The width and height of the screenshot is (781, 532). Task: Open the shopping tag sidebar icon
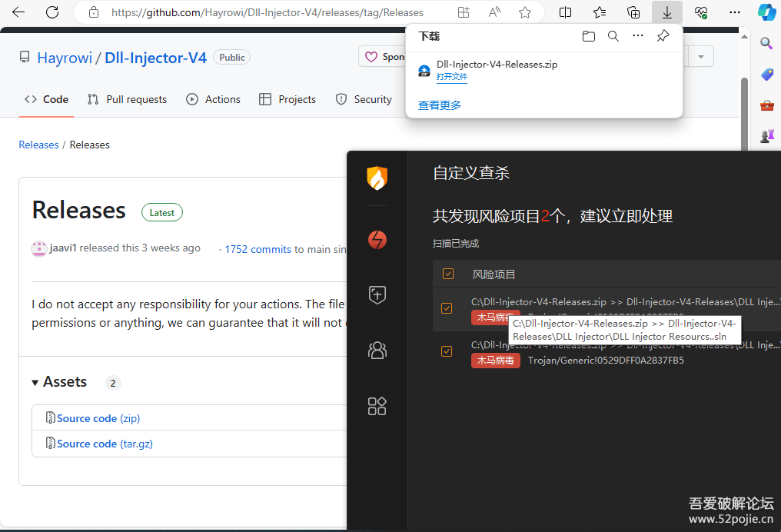(x=767, y=75)
